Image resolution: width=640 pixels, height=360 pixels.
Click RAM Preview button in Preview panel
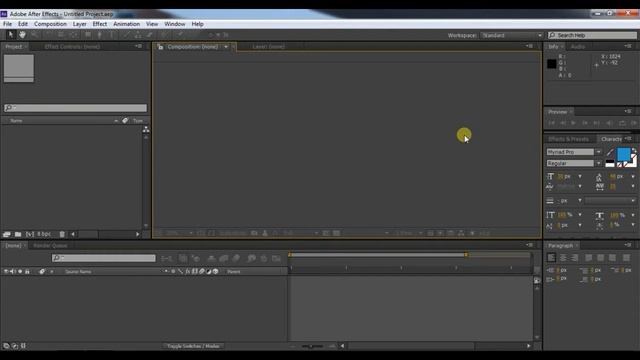[x=634, y=123]
